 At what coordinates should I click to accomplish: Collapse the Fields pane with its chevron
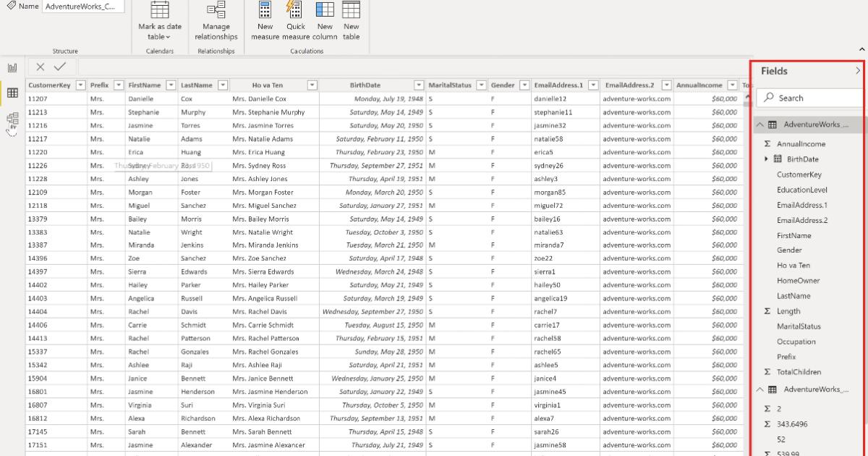(859, 72)
